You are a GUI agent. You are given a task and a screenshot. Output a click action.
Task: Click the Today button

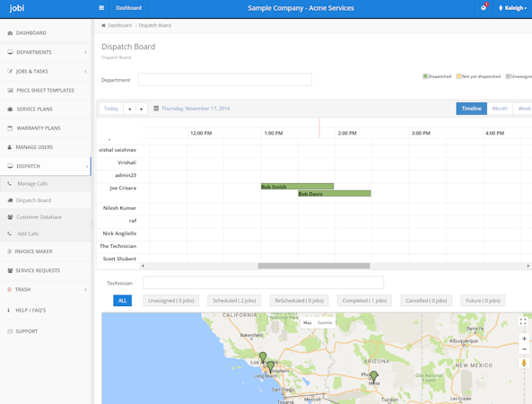click(111, 109)
